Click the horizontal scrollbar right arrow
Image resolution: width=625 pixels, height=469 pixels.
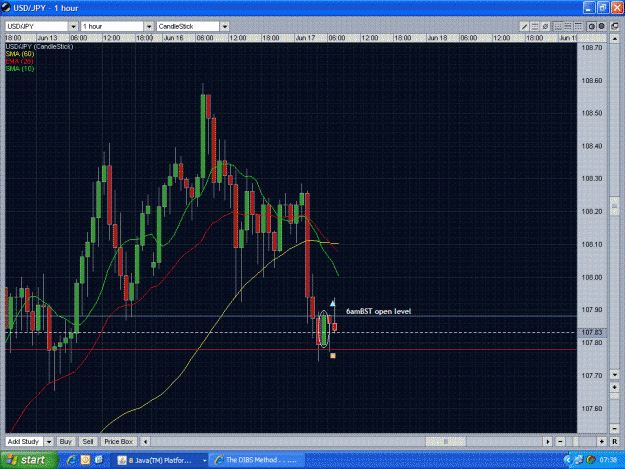pyautogui.click(x=548, y=442)
